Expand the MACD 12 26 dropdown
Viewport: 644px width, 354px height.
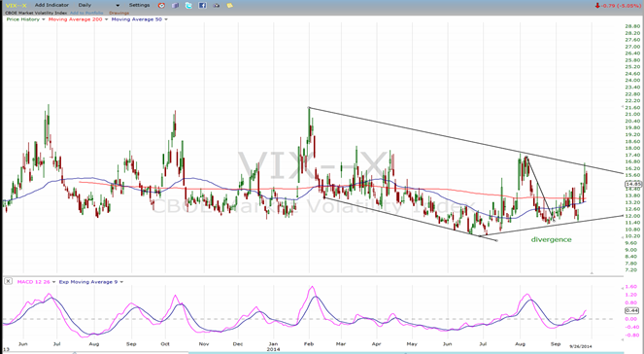coord(53,282)
